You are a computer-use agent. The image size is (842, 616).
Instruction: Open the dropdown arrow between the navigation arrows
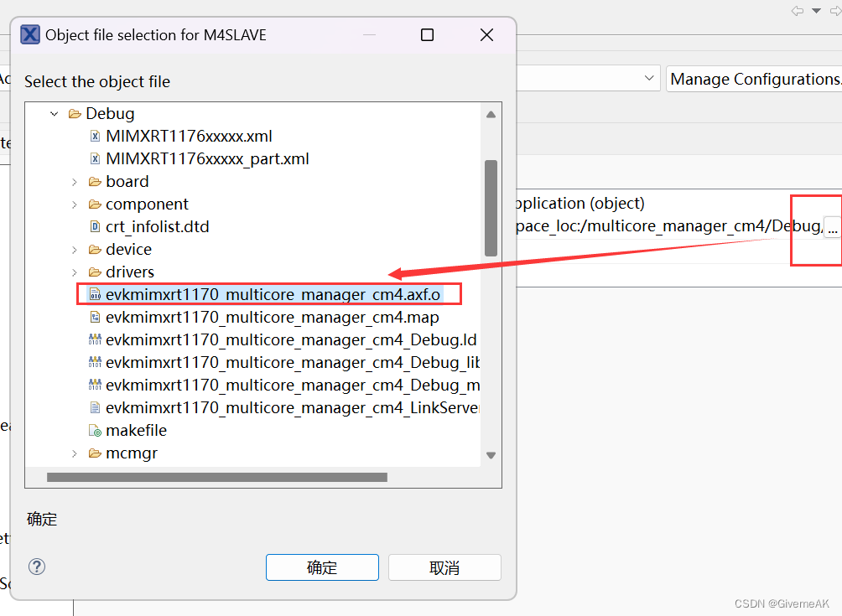point(815,11)
